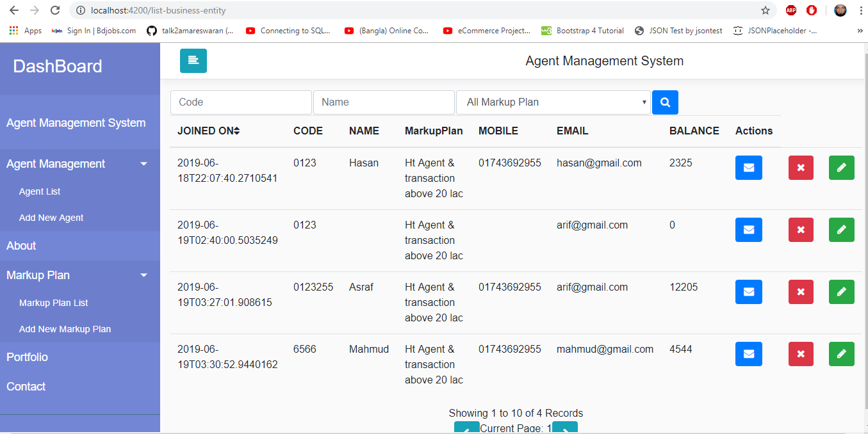
Task: Go to next page with right arrow
Action: (x=565, y=428)
